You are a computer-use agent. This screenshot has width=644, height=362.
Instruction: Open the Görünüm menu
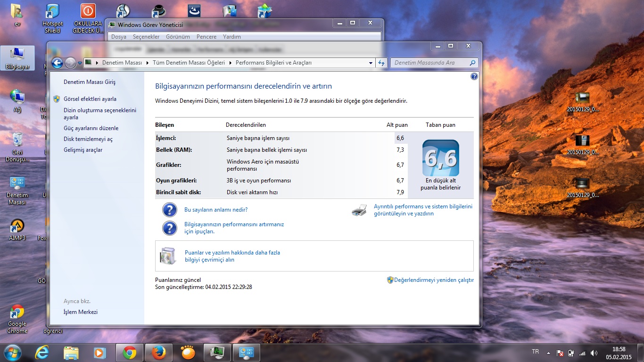tap(178, 37)
